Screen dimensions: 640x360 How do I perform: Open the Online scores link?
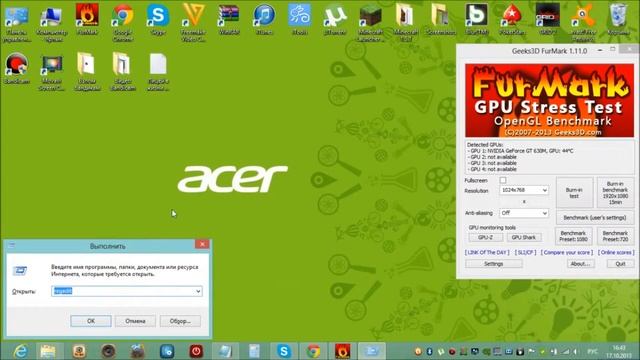pyautogui.click(x=616, y=253)
